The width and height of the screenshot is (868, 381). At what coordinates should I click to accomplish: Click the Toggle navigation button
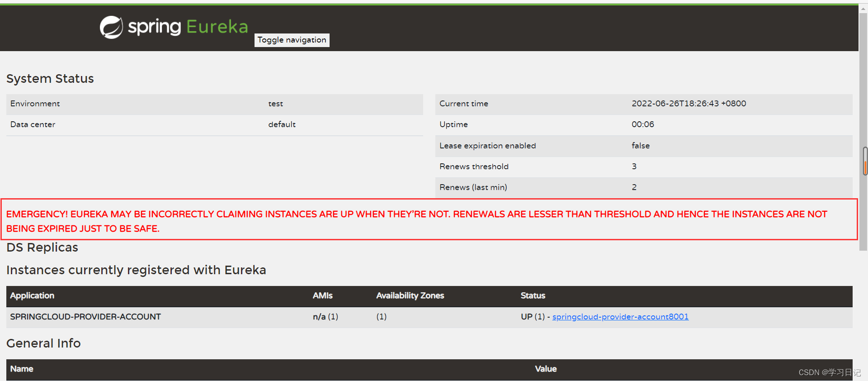[292, 40]
